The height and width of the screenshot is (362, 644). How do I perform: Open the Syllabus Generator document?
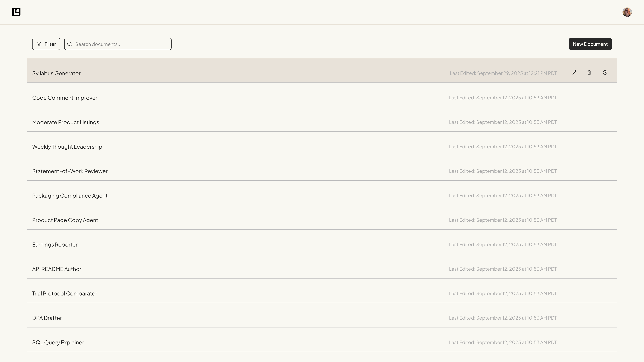tap(57, 73)
